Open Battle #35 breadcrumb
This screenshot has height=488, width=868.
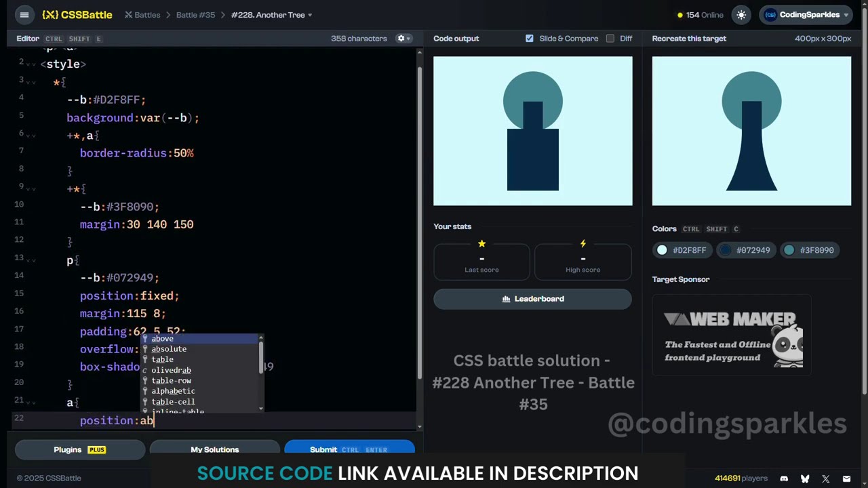coord(195,15)
